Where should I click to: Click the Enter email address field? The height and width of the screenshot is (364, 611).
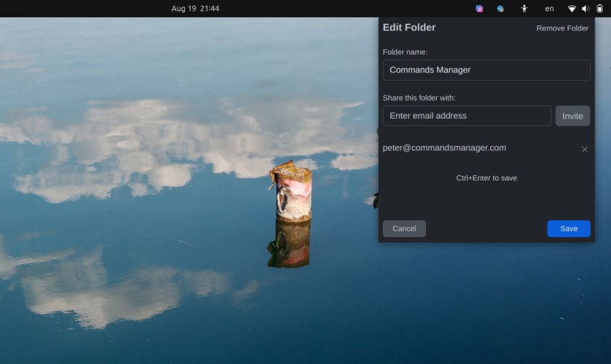click(466, 116)
